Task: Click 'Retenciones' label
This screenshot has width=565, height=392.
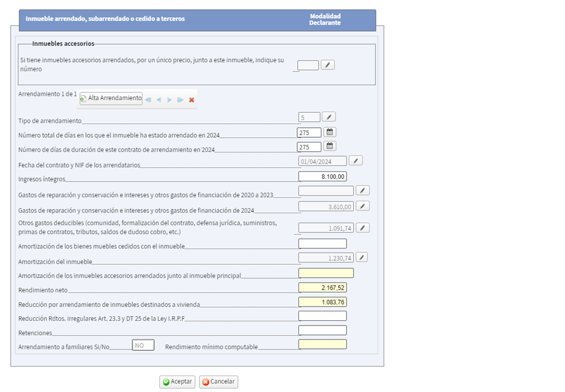Action: [35, 333]
